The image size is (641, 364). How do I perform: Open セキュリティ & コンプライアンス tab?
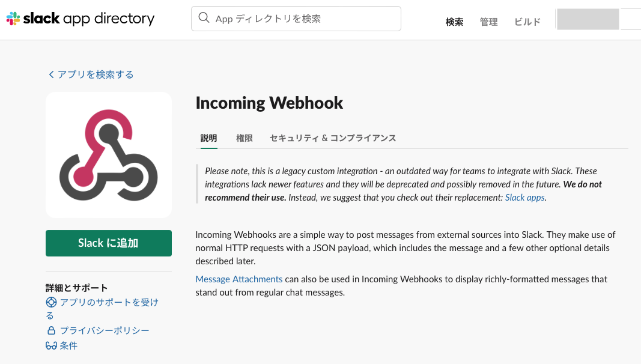point(333,138)
